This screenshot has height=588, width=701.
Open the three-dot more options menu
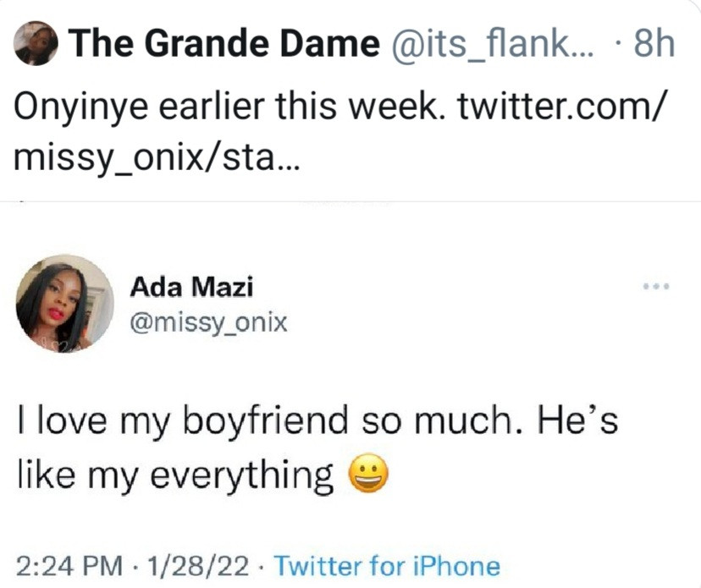[x=656, y=287]
